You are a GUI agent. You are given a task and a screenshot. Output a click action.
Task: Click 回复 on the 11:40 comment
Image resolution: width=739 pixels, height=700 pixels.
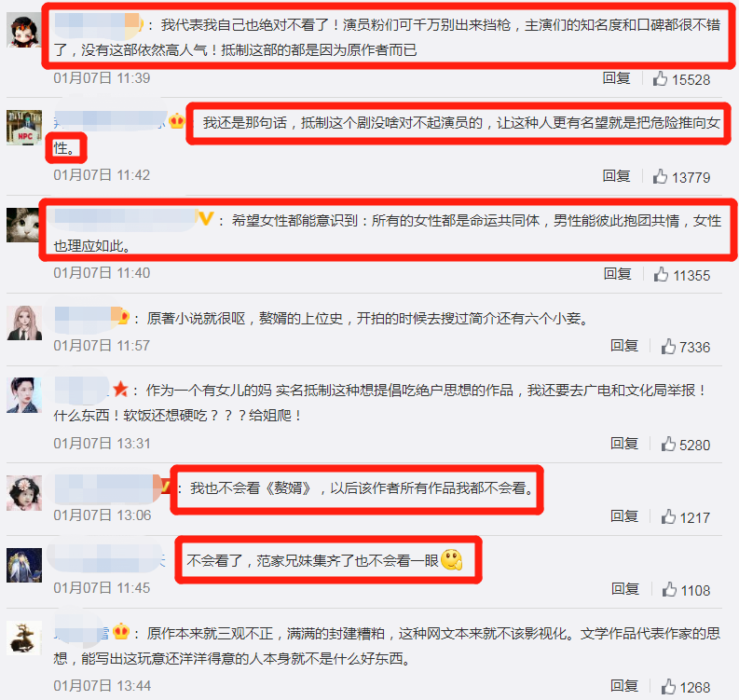click(x=618, y=274)
